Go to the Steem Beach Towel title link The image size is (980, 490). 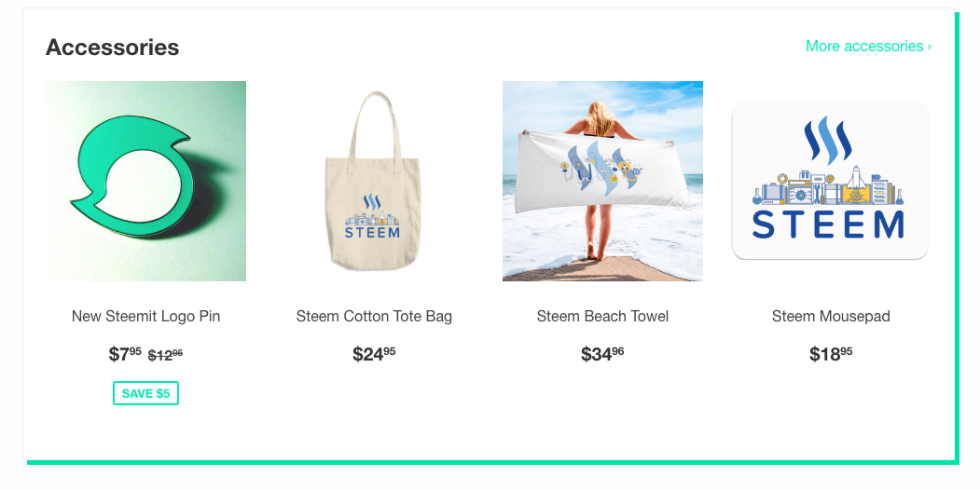pos(602,316)
